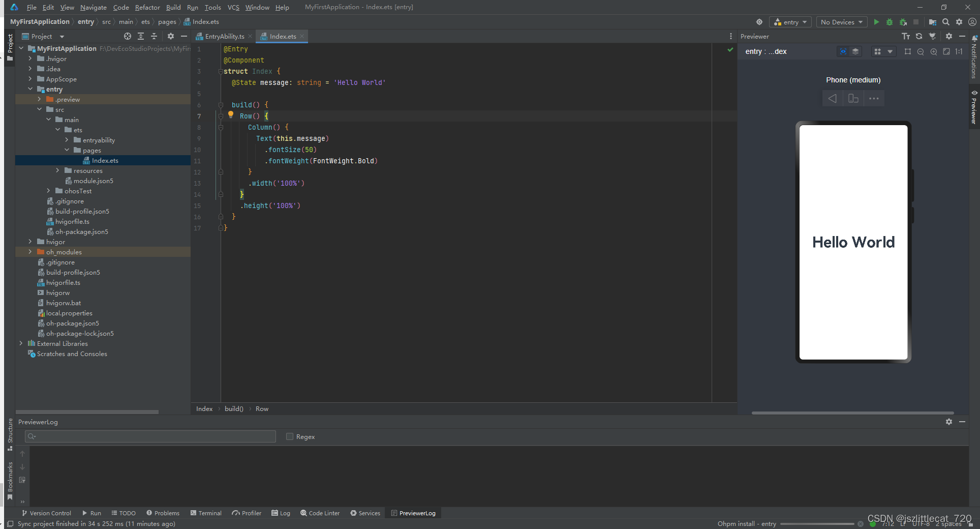Expand External Libraries node
Image resolution: width=980 pixels, height=529 pixels.
click(x=21, y=343)
